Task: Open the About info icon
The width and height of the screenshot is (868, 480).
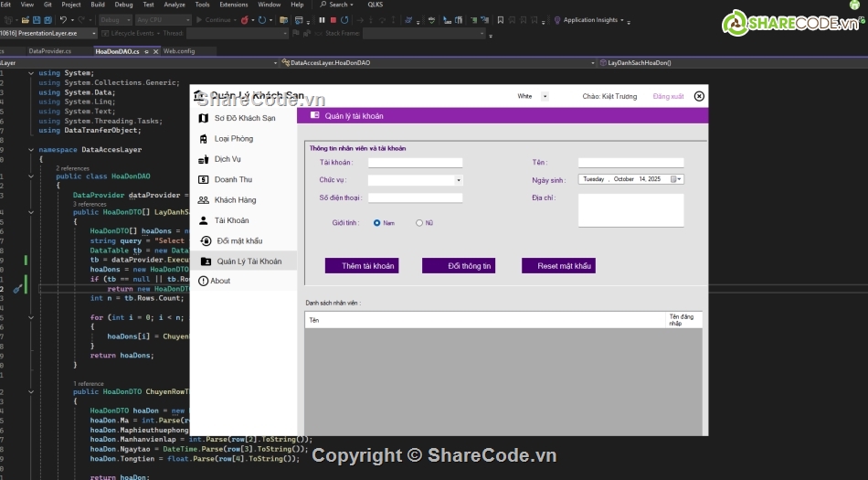Action: coord(203,281)
